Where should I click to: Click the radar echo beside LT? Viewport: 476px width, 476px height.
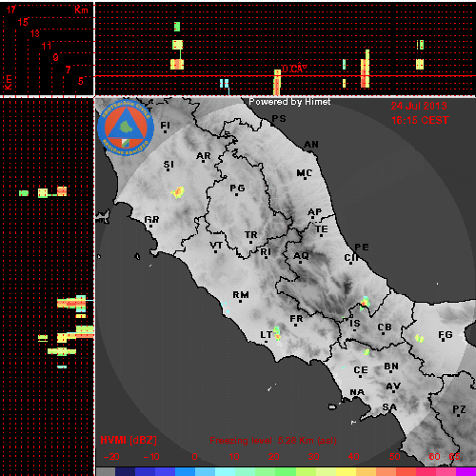277,333
